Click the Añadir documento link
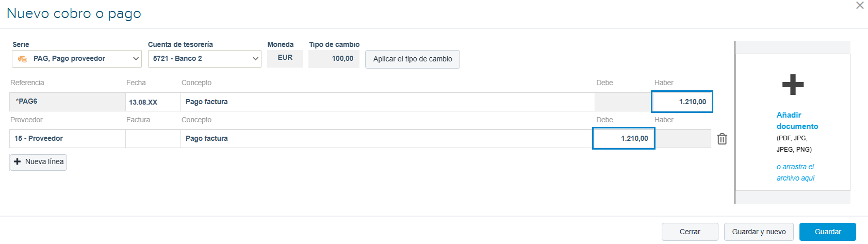Viewport: 868px width, 244px height. [797, 120]
